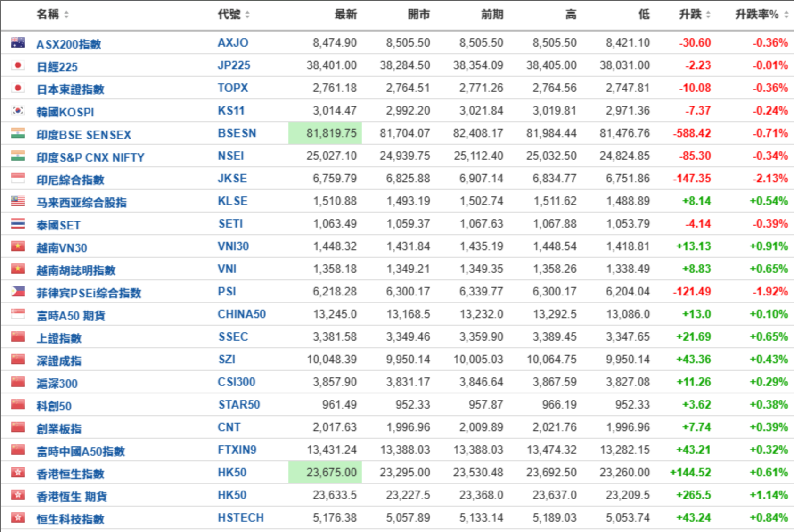Image resolution: width=794 pixels, height=532 pixels.
Task: Click the Australia flag beside ASX200指數
Action: click(x=18, y=42)
